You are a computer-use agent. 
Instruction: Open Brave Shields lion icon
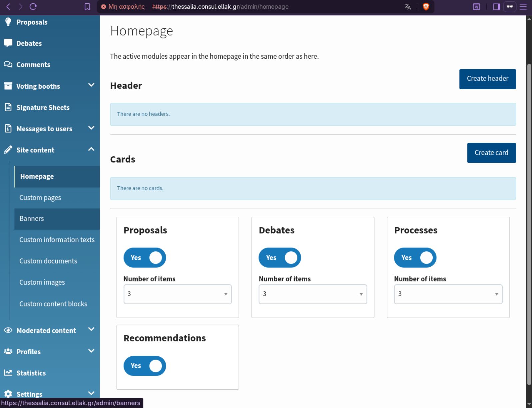point(426,7)
